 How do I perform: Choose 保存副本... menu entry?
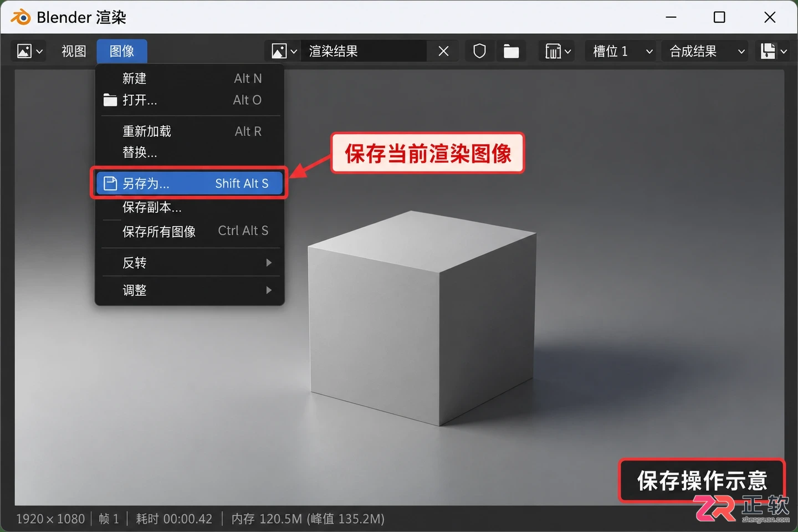190,208
